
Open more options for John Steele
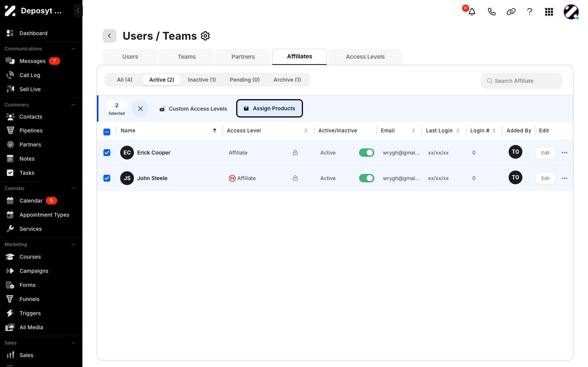(x=565, y=178)
